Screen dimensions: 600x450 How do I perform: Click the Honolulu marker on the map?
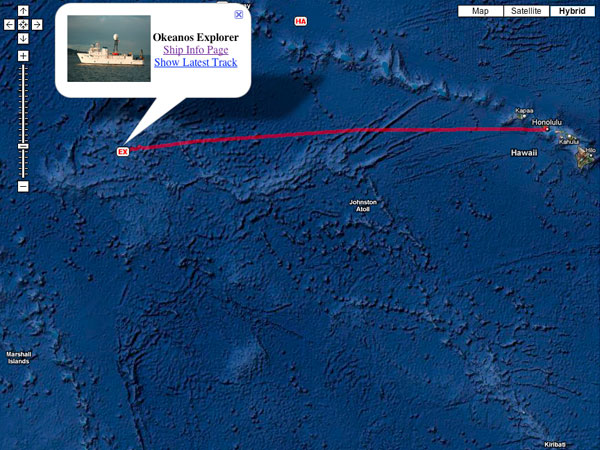[547, 129]
